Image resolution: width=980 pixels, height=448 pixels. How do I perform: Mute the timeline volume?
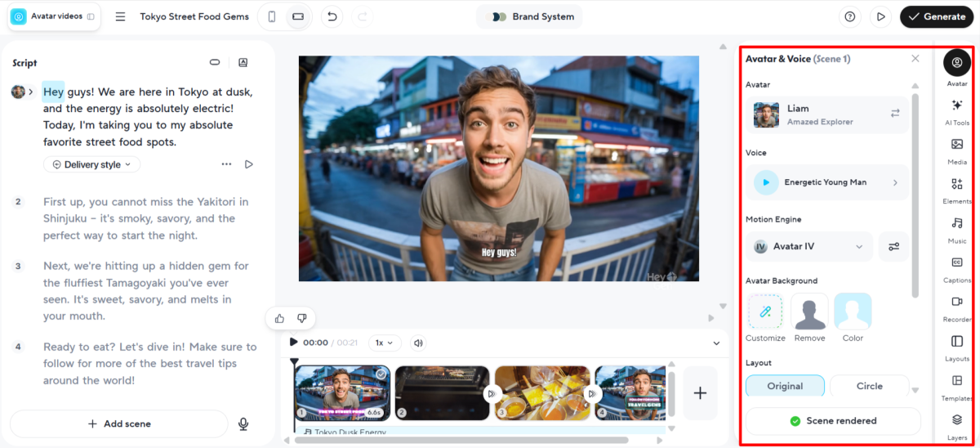tap(418, 343)
